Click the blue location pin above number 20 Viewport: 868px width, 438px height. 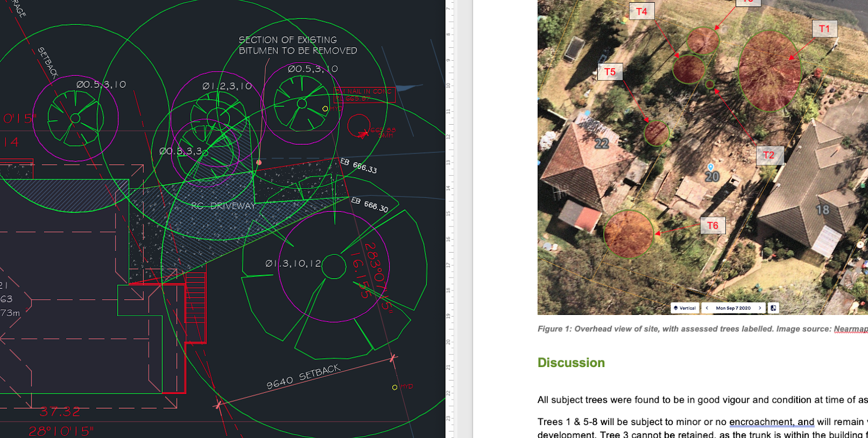pyautogui.click(x=711, y=167)
